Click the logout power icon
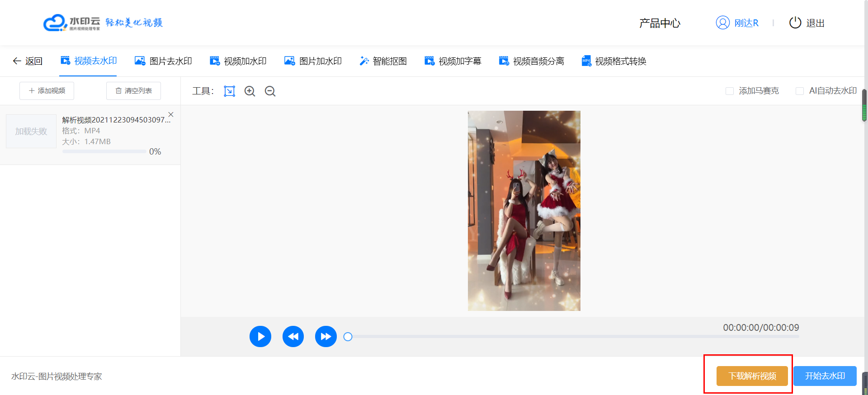The height and width of the screenshot is (395, 868). (795, 23)
